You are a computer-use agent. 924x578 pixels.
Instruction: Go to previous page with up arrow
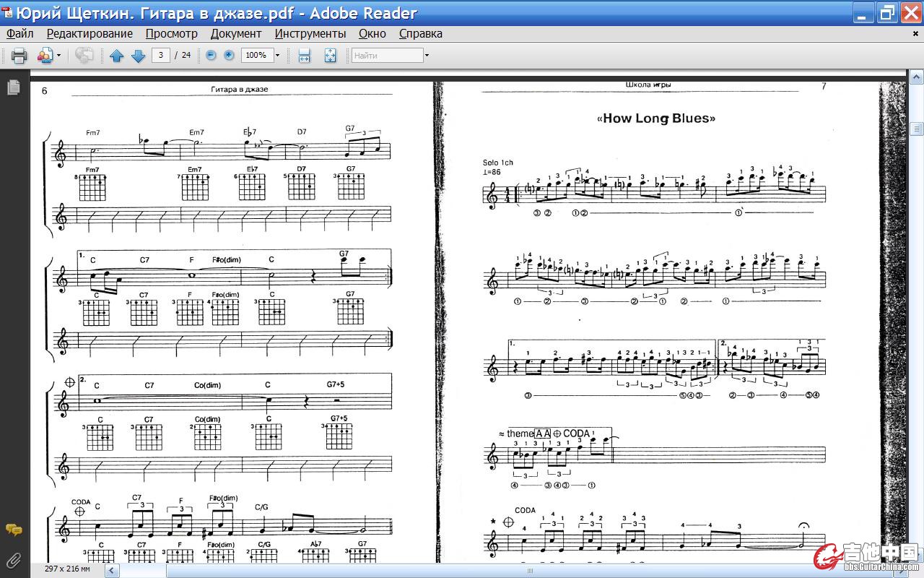116,56
